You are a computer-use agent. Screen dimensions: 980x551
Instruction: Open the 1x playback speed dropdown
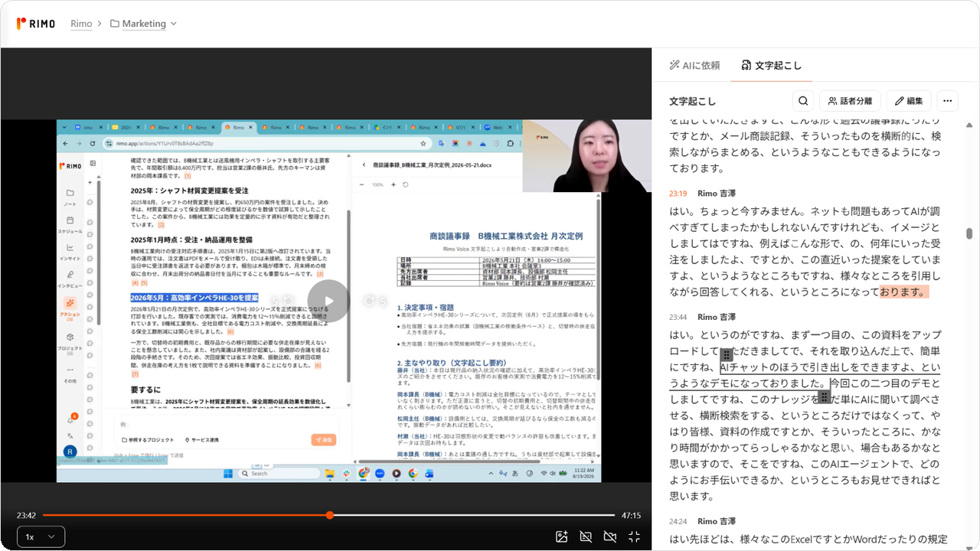(41, 536)
